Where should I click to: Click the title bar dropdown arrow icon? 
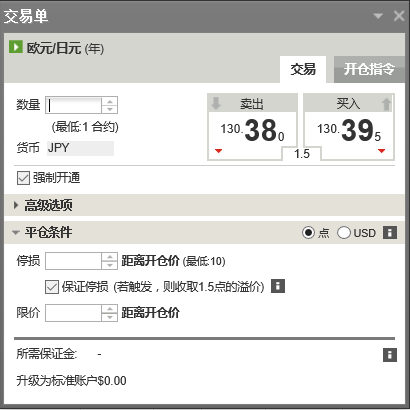pyautogui.click(x=378, y=16)
